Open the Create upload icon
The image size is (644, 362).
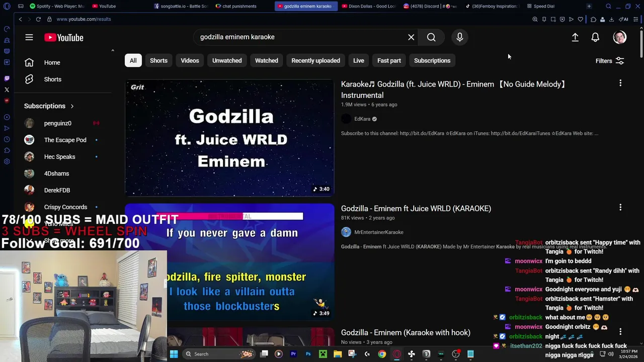575,38
